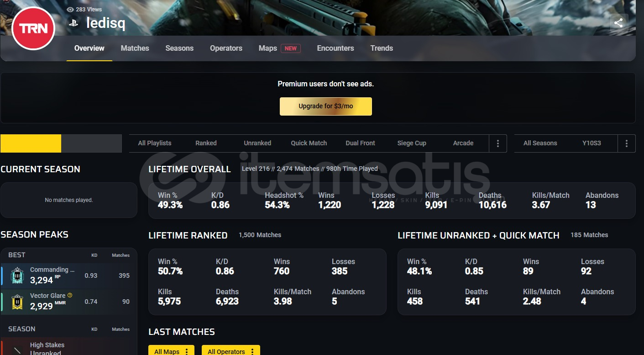This screenshot has width=644, height=355.
Task: Click the ranked Win % 50.7% value
Action: pos(170,271)
